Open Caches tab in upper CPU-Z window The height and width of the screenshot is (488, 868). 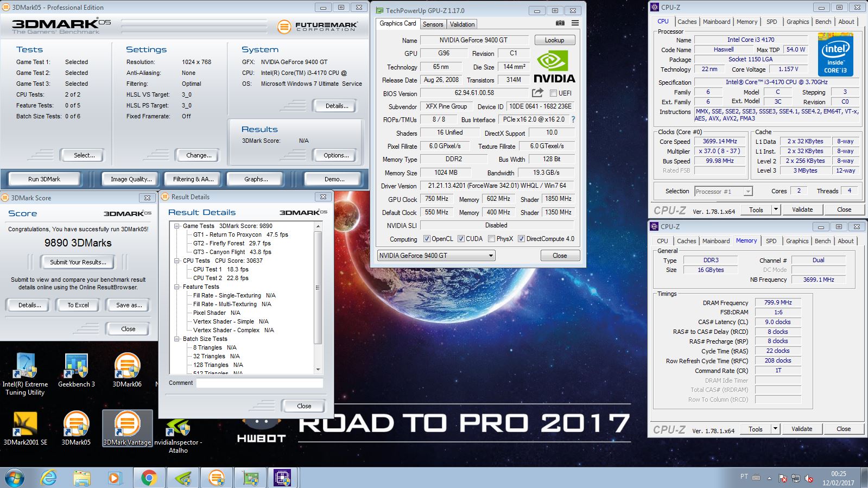pos(687,22)
